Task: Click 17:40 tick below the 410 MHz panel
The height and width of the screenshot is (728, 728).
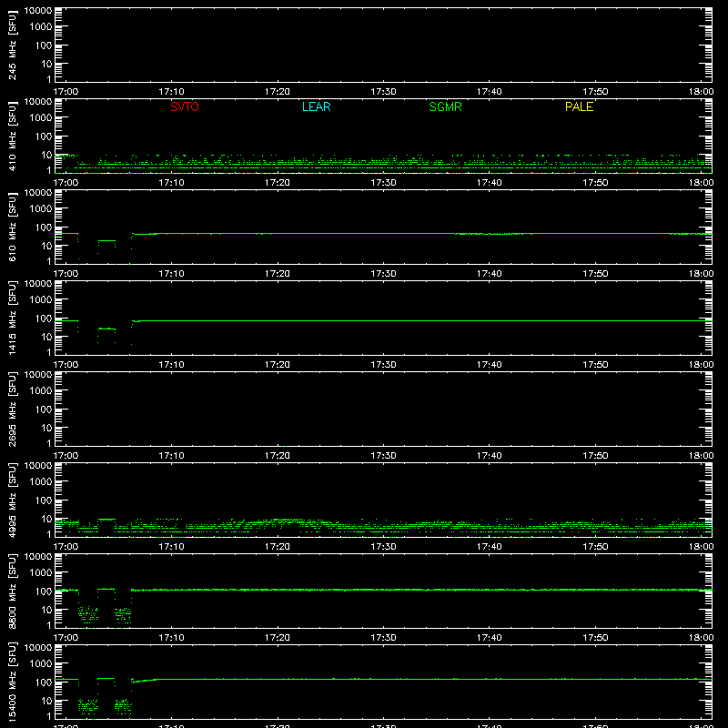Action: click(x=490, y=183)
